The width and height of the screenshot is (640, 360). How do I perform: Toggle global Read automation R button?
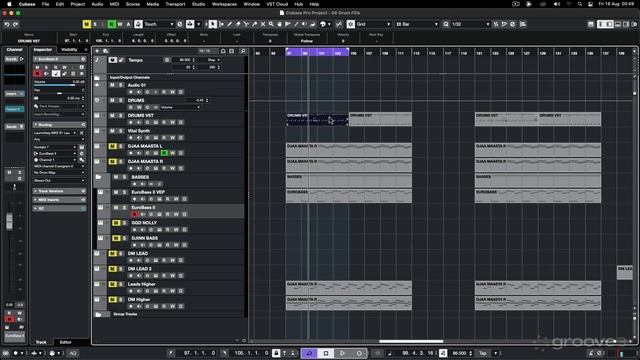point(112,24)
